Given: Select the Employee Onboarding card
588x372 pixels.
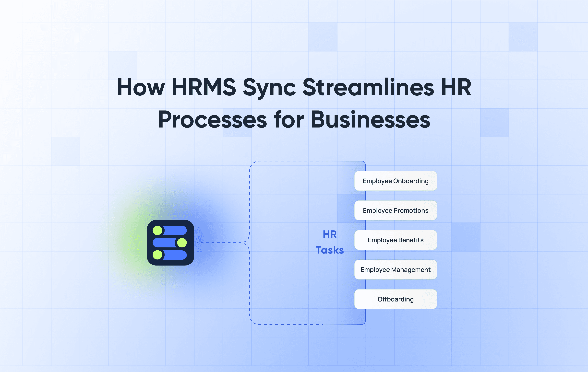Looking at the screenshot, I should (396, 181).
